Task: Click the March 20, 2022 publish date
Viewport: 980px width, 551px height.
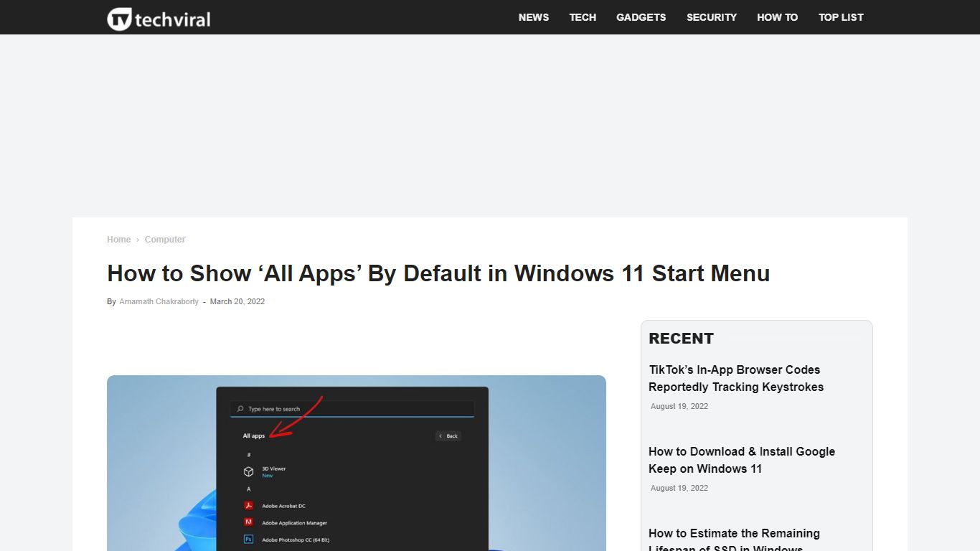Action: [x=237, y=301]
